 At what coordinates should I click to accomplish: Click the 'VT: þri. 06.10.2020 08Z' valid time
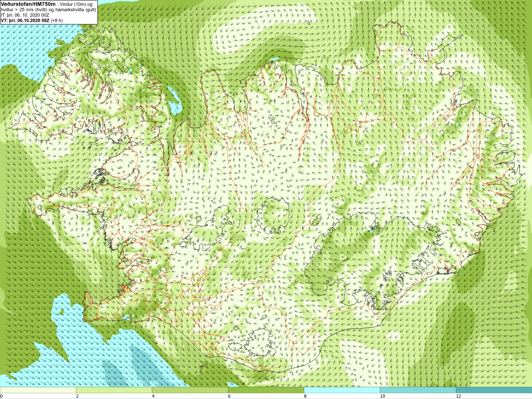25,20
